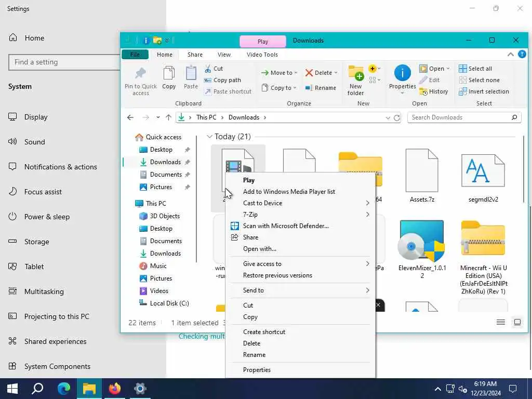Open Firefox from the taskbar
This screenshot has width=532, height=399.
pyautogui.click(x=115, y=388)
